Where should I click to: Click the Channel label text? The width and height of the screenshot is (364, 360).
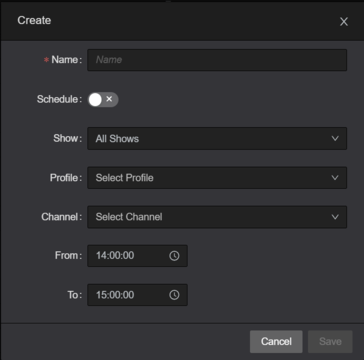tap(61, 217)
